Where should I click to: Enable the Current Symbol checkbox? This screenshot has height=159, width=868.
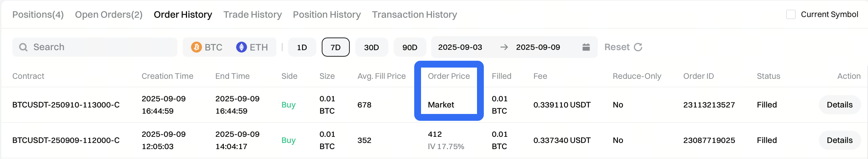tap(791, 14)
